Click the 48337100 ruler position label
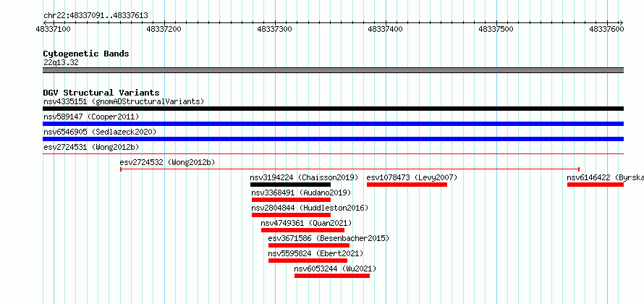644x304 pixels. point(54,29)
